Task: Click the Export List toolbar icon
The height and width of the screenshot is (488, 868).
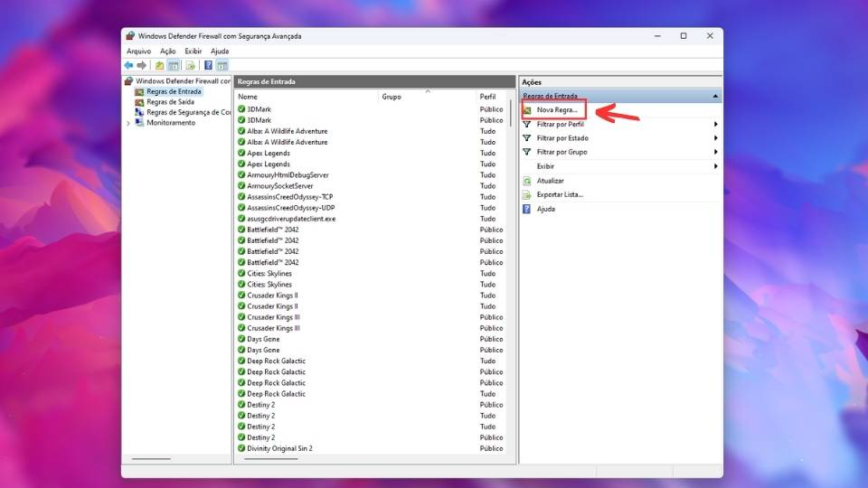Action: 191,65
